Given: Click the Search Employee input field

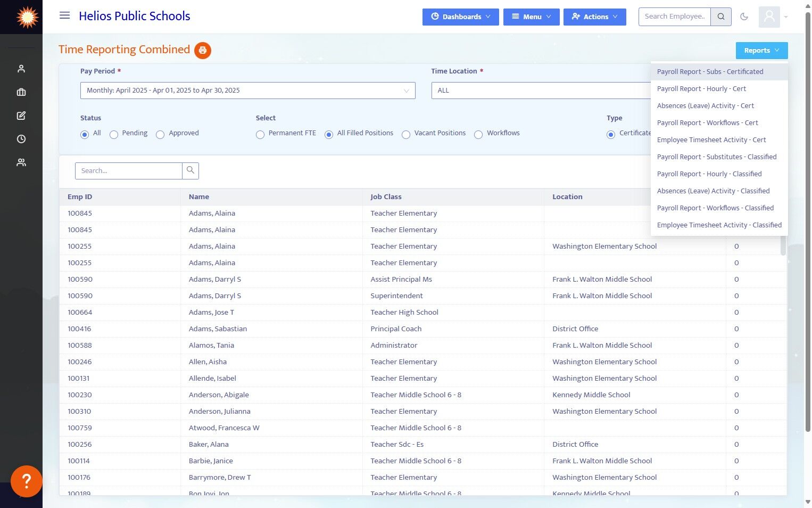Looking at the screenshot, I should pos(675,17).
